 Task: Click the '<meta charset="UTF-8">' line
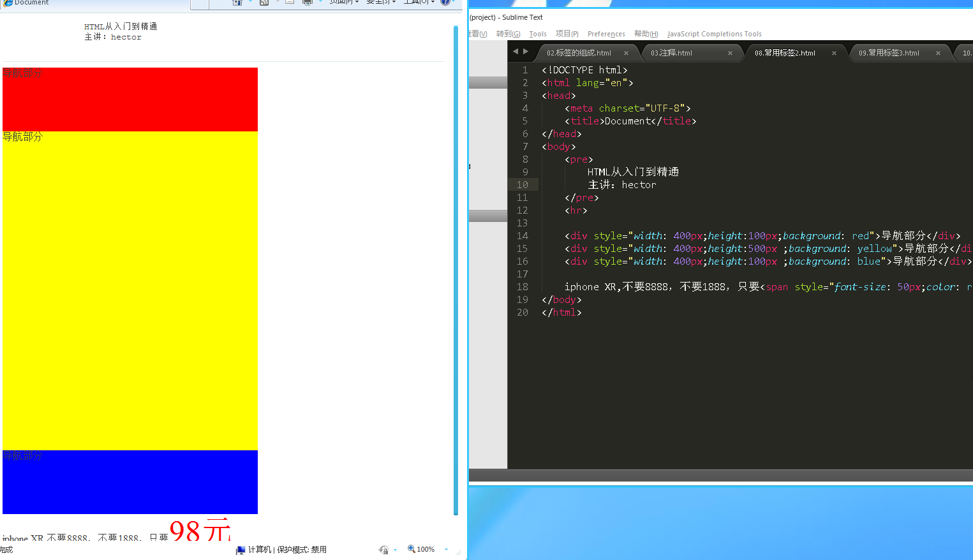(x=628, y=108)
